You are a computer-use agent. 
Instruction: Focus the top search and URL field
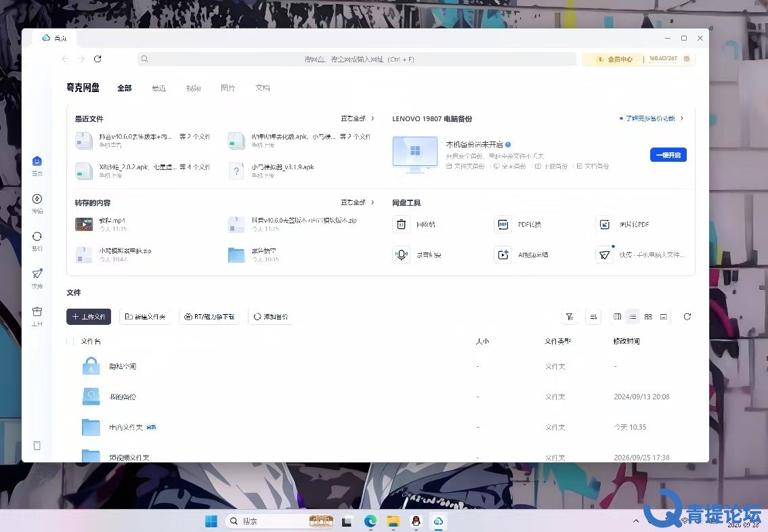point(356,59)
